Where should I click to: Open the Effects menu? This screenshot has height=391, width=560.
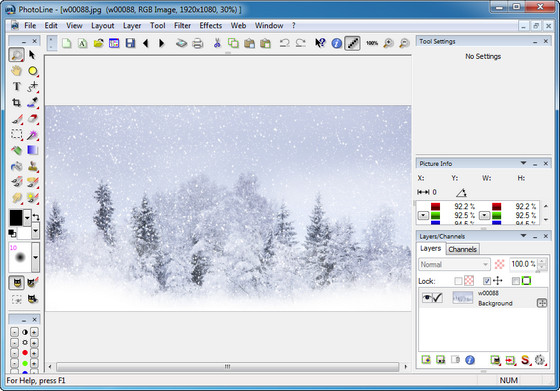(x=211, y=26)
